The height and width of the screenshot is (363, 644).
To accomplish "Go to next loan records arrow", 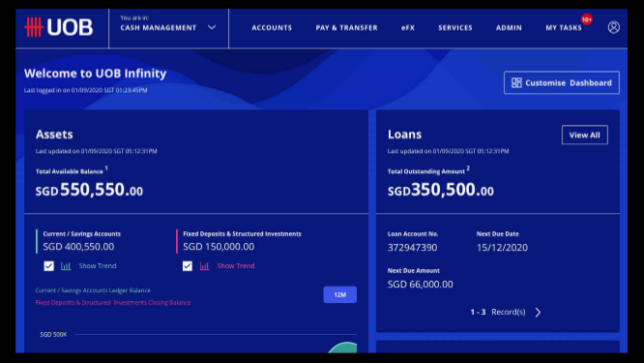I will tap(538, 313).
